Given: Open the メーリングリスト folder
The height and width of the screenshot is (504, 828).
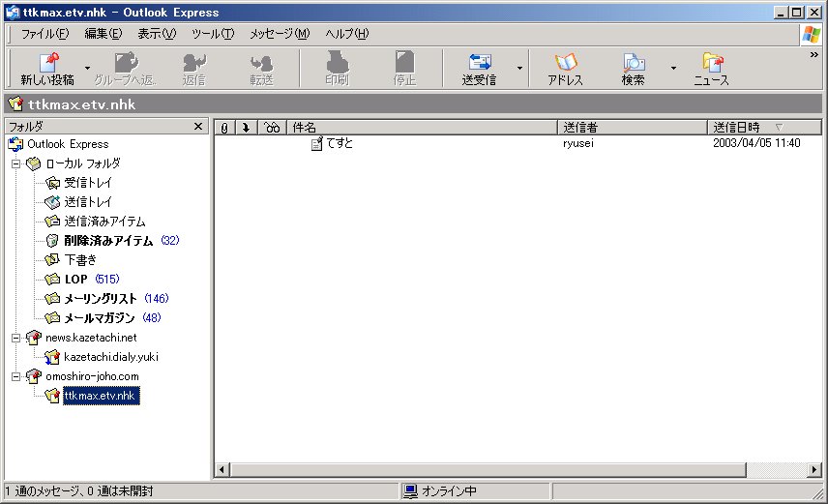Looking at the screenshot, I should (x=101, y=299).
